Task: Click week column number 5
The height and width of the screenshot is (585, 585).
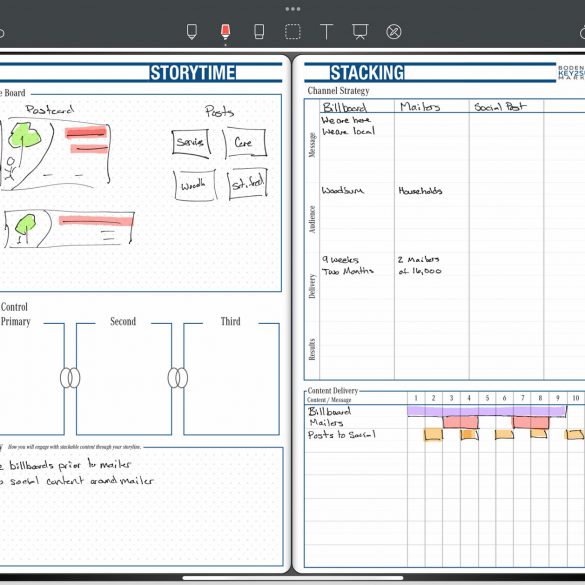Action: tap(487, 398)
